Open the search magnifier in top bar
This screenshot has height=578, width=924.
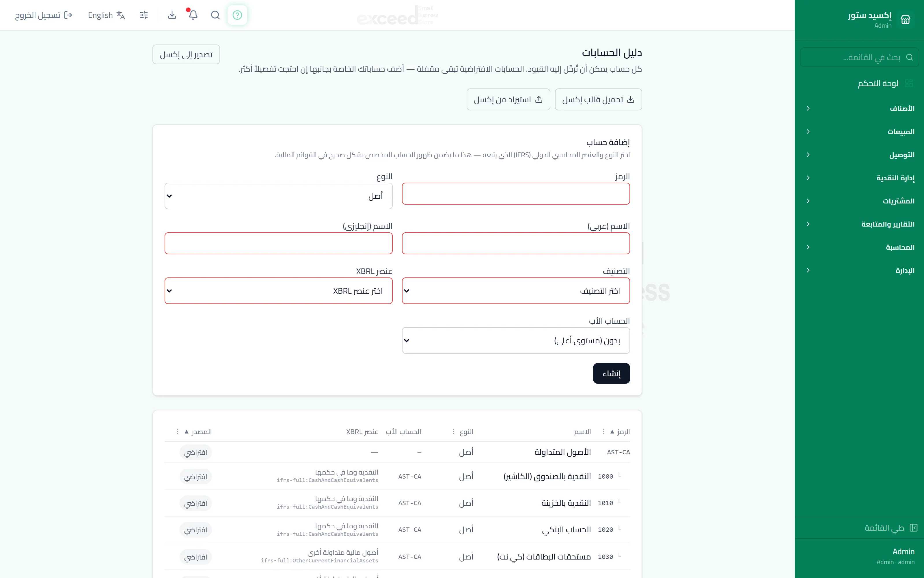[x=215, y=15]
